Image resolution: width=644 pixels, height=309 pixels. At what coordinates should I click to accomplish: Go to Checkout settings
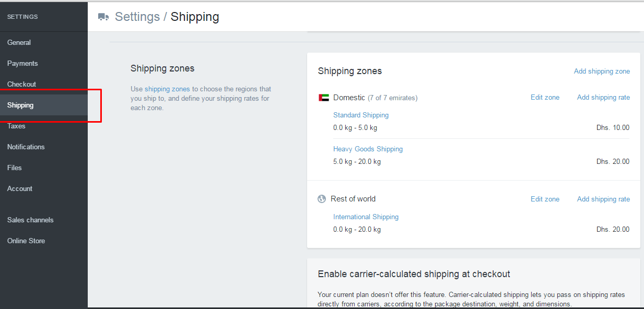21,84
